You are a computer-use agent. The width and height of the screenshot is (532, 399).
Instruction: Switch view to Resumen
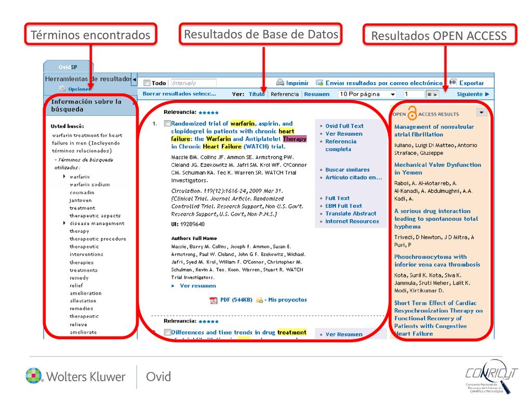pyautogui.click(x=316, y=94)
